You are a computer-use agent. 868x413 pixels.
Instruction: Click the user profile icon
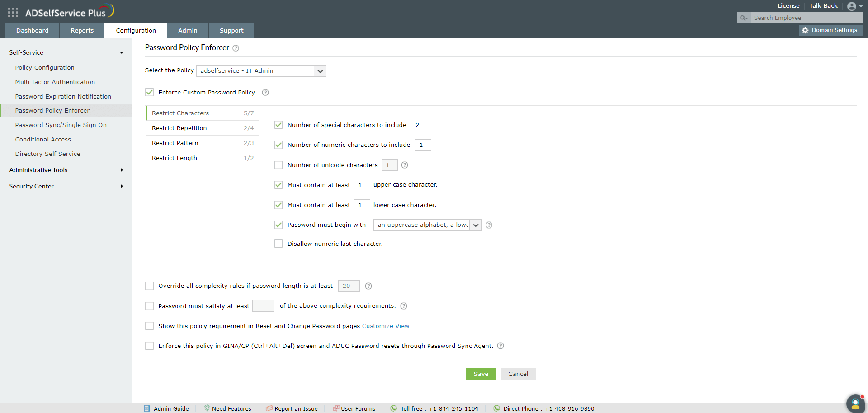[x=853, y=6]
